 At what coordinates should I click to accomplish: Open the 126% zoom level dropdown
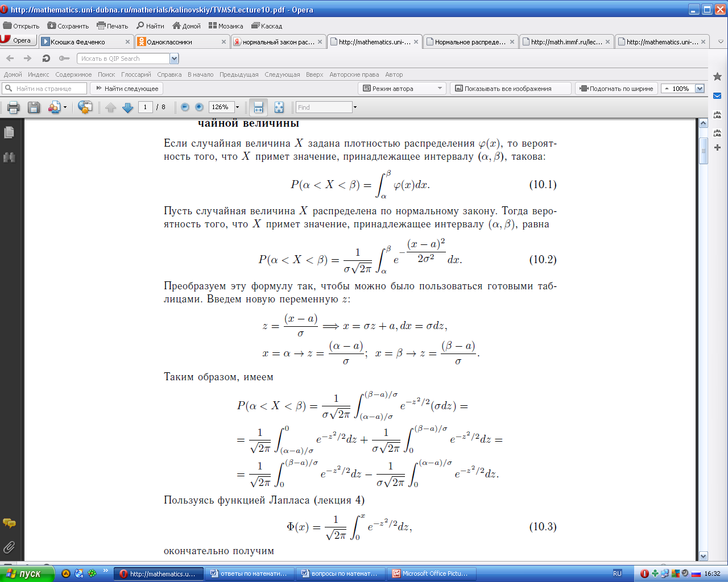pos(238,107)
